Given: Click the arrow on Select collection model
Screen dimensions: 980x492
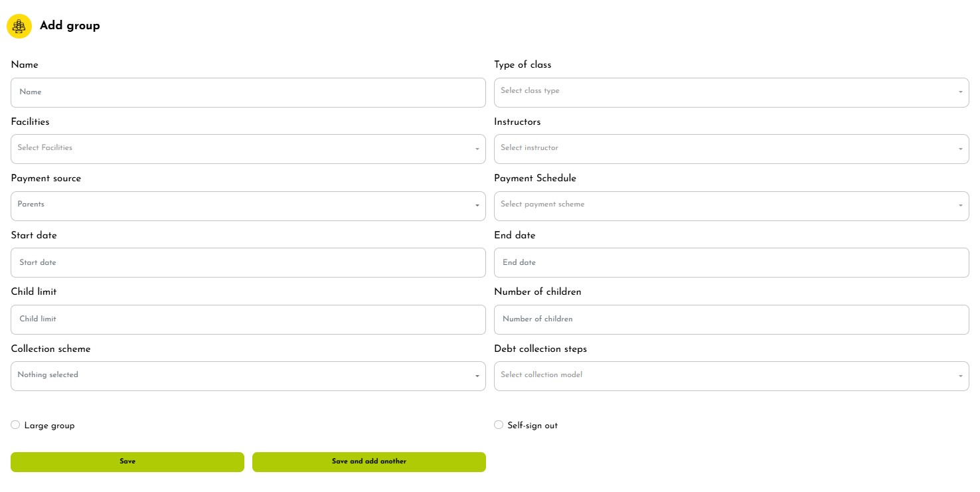Looking at the screenshot, I should 960,376.
